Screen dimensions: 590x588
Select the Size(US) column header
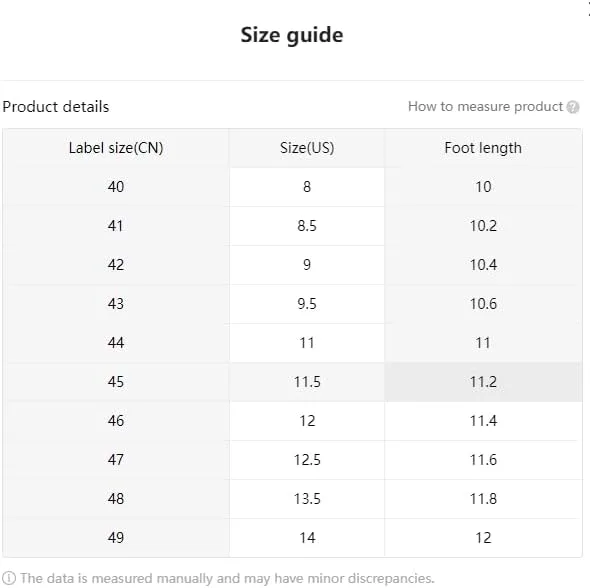307,148
